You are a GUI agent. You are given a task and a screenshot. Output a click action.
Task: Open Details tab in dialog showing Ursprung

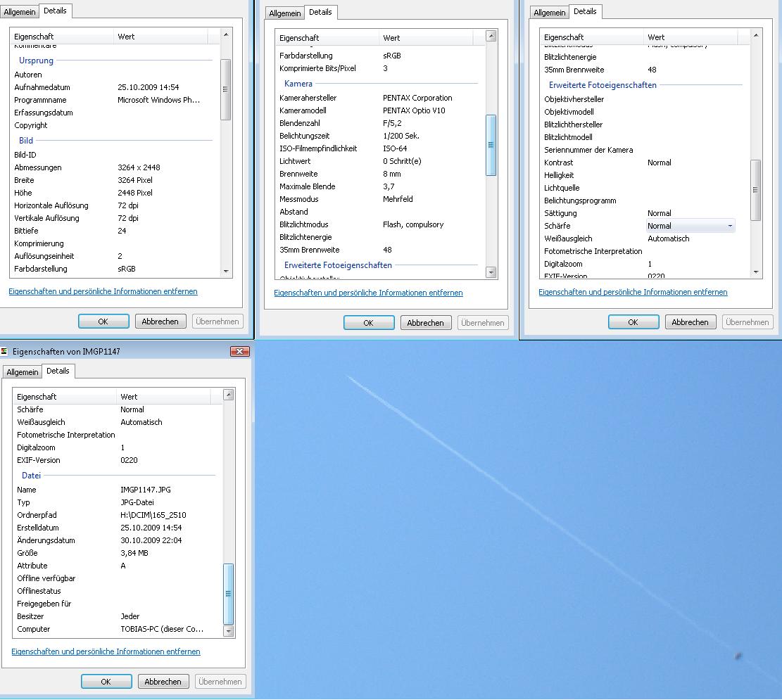(55, 11)
